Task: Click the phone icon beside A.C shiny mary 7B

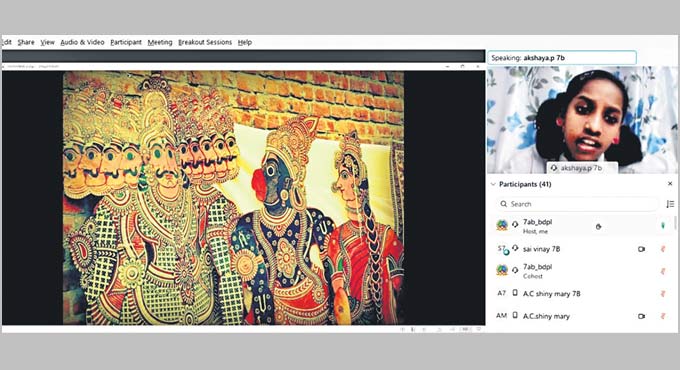Action: (x=515, y=293)
